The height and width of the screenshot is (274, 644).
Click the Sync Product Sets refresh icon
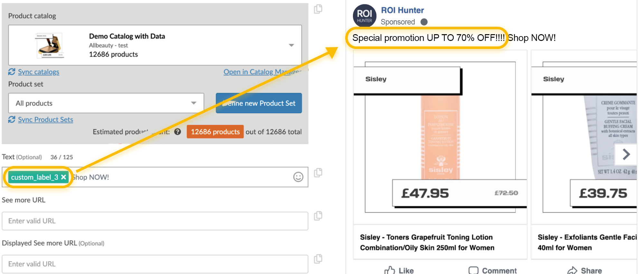pos(12,119)
